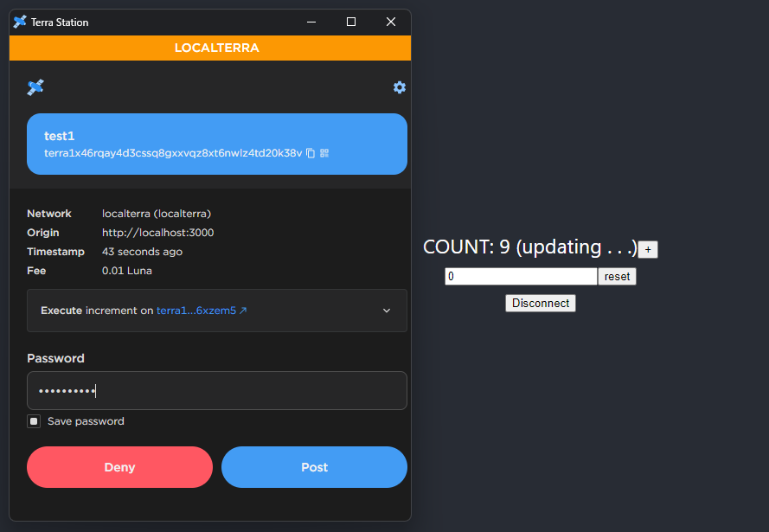
Task: Open the terra1...6xzem5 contract link
Action: click(x=201, y=311)
